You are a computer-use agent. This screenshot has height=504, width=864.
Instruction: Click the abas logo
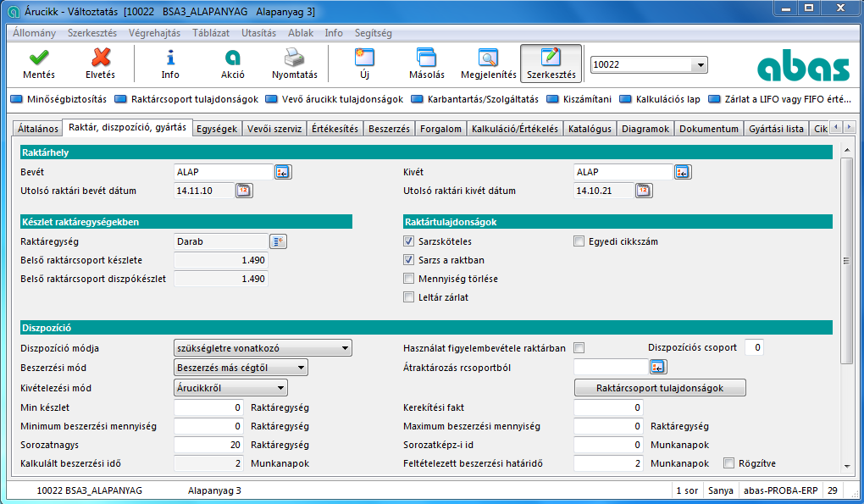coord(803,64)
